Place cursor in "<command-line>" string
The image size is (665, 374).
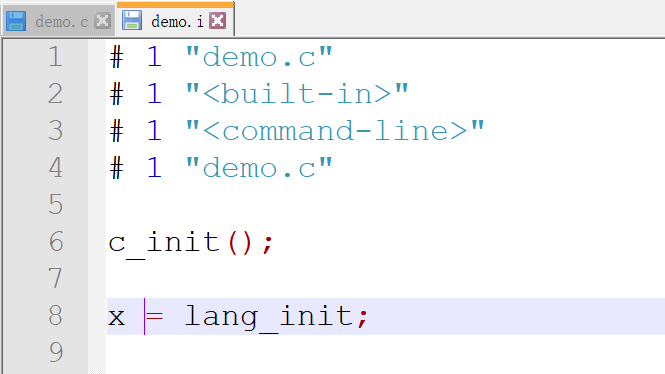[x=335, y=131]
